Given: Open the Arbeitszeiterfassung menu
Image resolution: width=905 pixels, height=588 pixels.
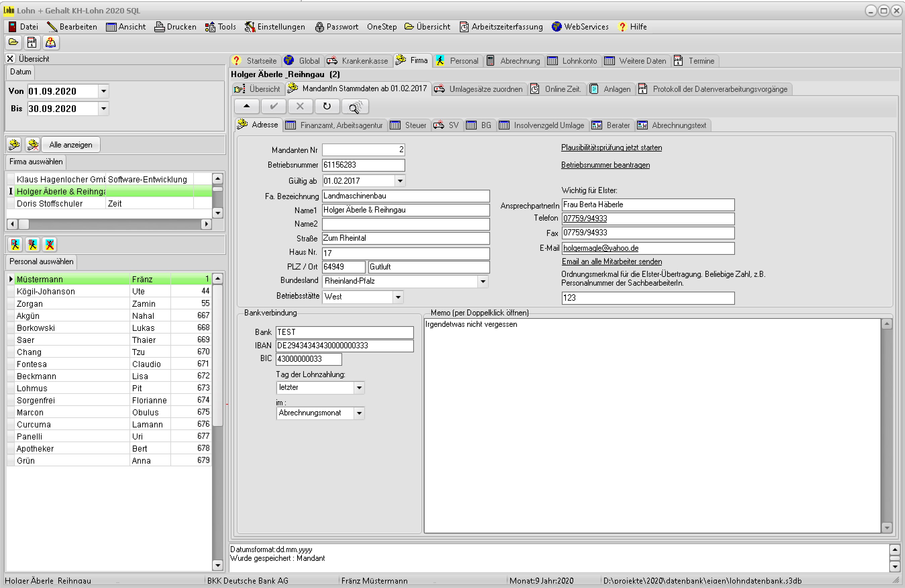Looking at the screenshot, I should point(501,26).
